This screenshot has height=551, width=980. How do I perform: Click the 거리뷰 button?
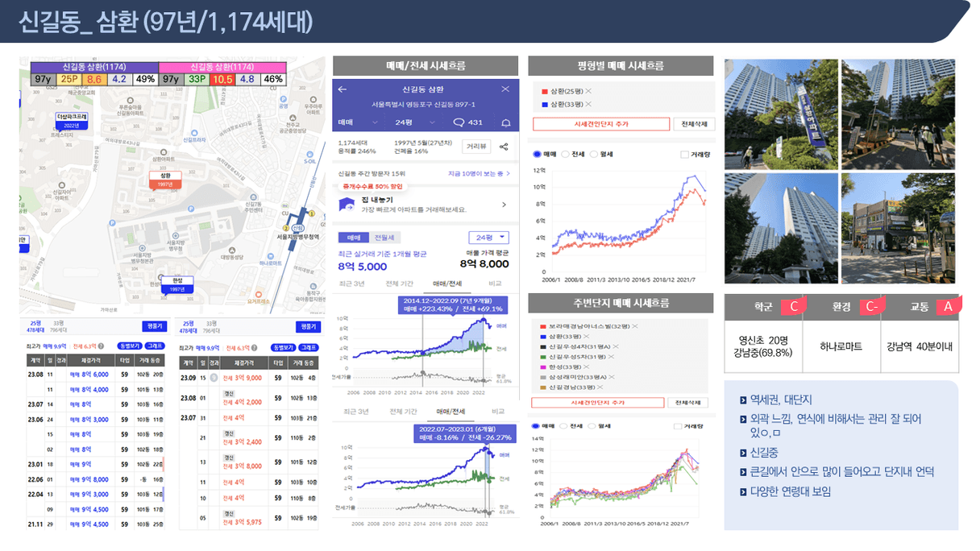click(x=475, y=147)
